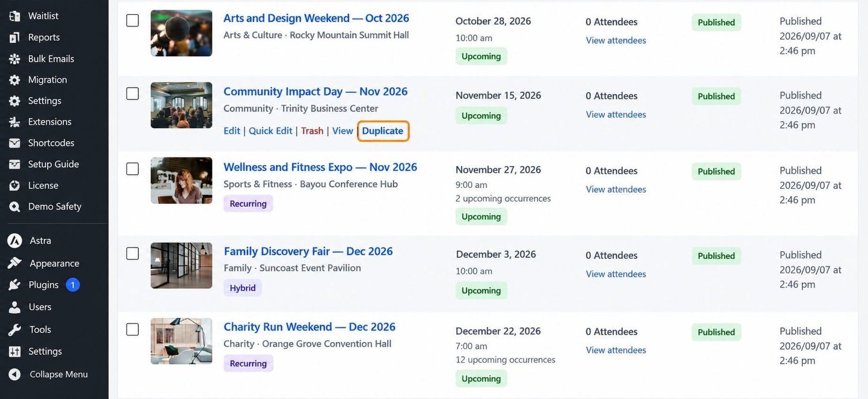The image size is (868, 399).
Task: Click the Astra logo icon
Action: 15,240
